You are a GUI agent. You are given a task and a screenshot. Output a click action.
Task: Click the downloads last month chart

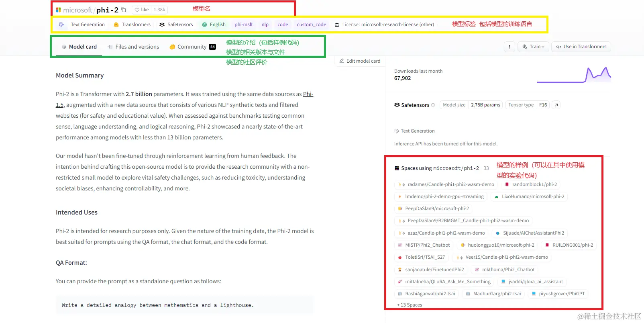coord(574,75)
